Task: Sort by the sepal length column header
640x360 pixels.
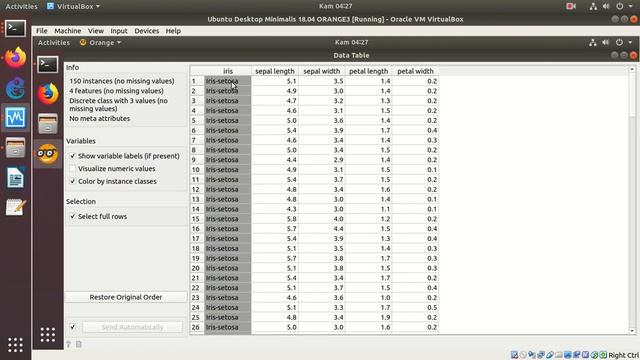Action: click(275, 71)
